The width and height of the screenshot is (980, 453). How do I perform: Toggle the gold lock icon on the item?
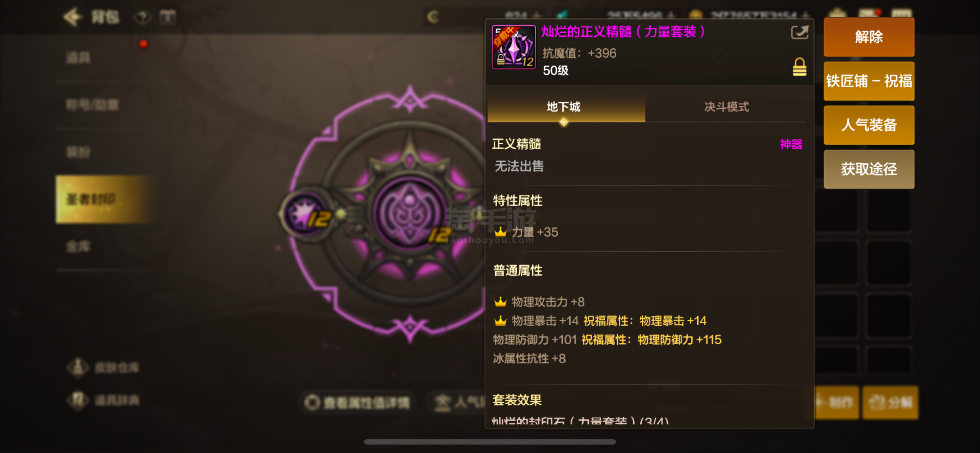799,67
